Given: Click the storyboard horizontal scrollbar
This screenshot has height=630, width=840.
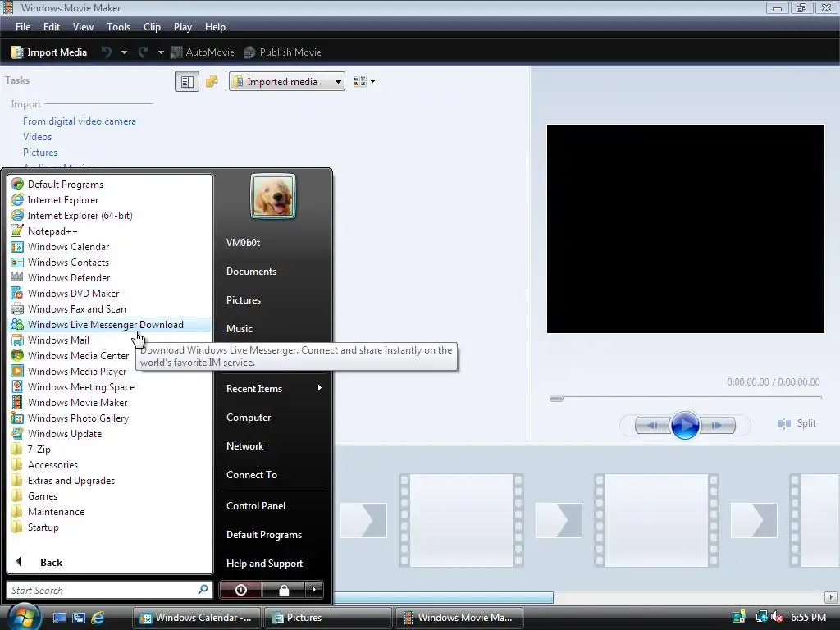Looking at the screenshot, I should pyautogui.click(x=444, y=597).
